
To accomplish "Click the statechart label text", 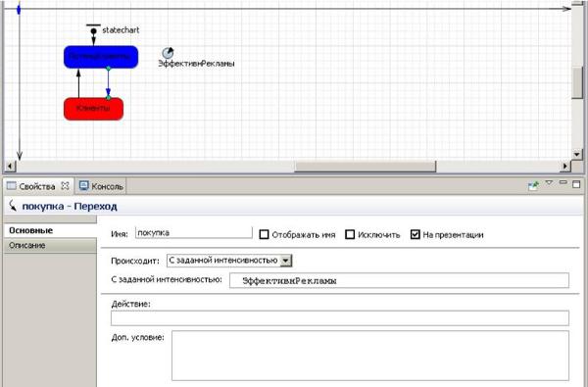I will coord(121,30).
